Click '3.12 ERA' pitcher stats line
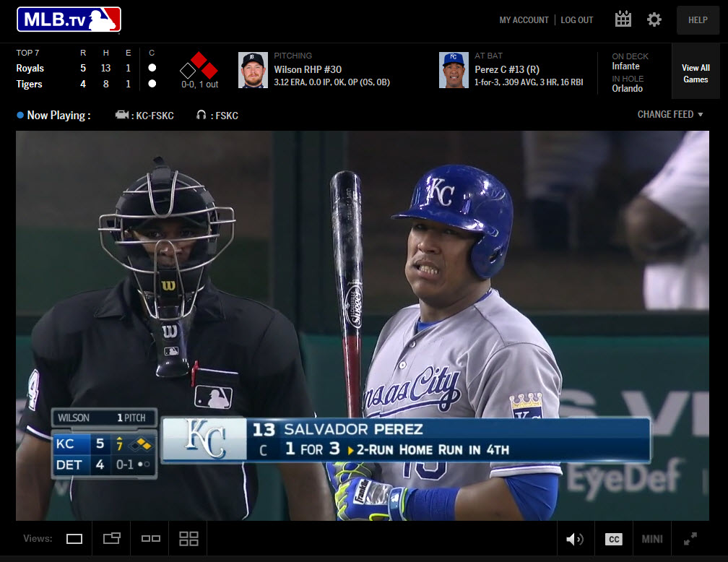The width and height of the screenshot is (728, 562). coord(331,82)
